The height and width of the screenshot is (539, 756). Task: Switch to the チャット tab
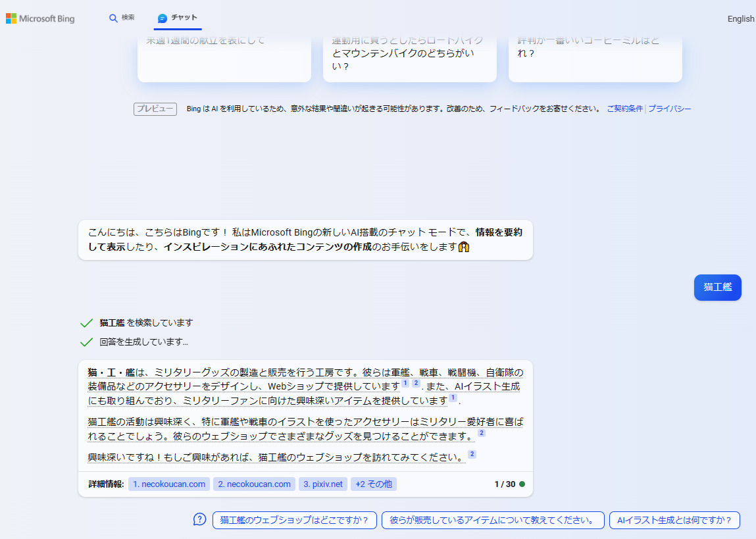point(178,18)
